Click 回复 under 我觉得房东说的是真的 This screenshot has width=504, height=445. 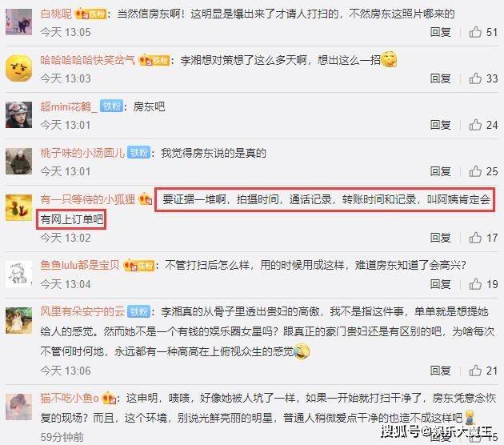(440, 171)
